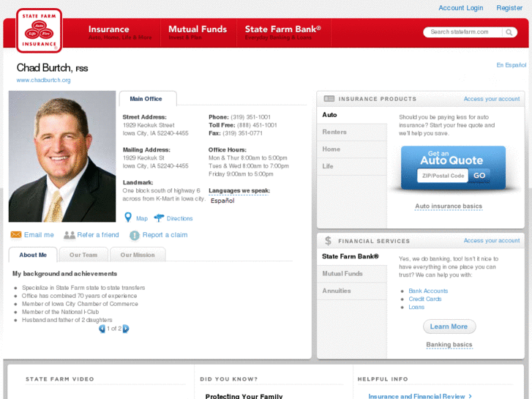Click the Refer a friend link

coord(98,235)
